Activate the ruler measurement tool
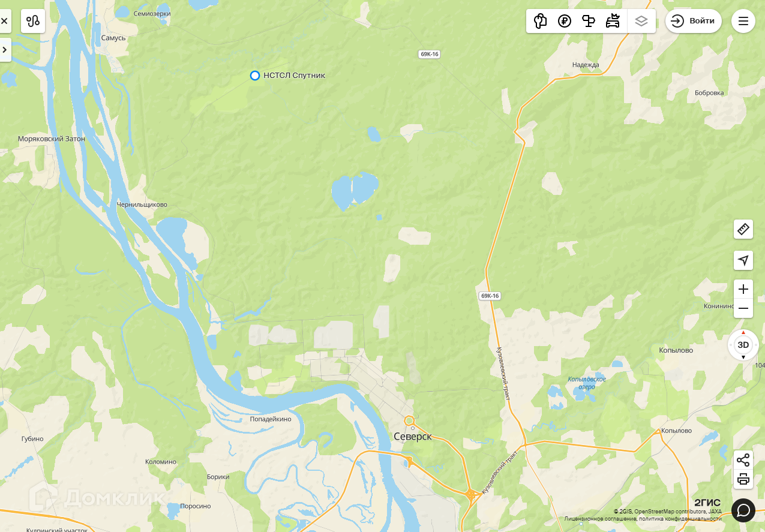Screen dimensions: 765x532 click(x=743, y=229)
